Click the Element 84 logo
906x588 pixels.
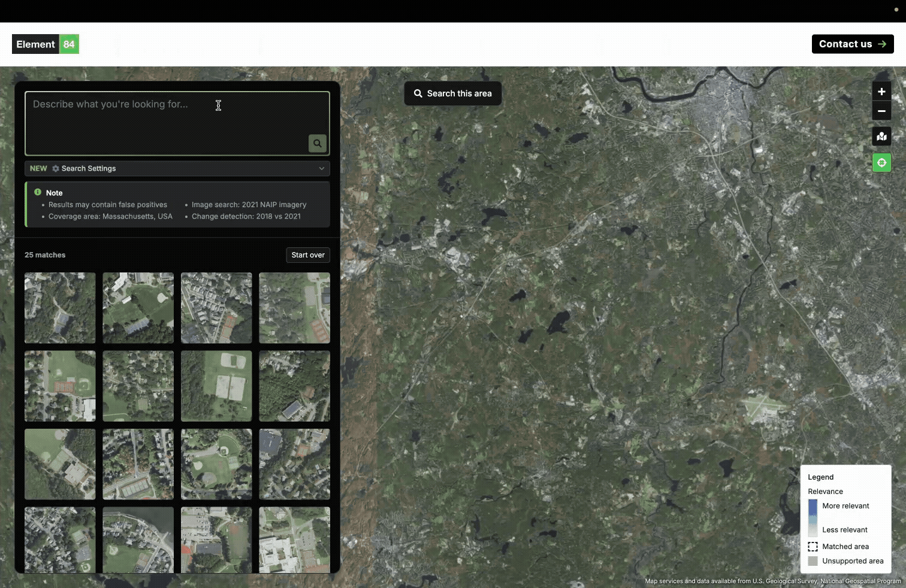point(45,44)
